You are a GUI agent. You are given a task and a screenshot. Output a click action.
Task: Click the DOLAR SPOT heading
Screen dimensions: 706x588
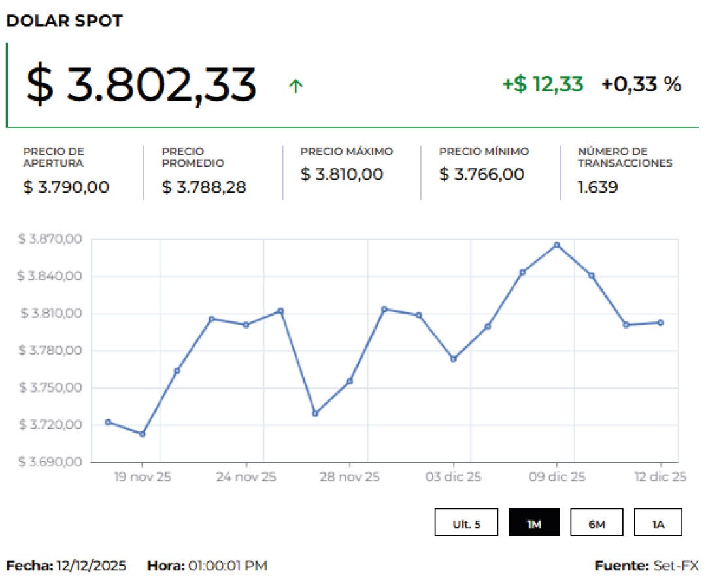click(64, 21)
